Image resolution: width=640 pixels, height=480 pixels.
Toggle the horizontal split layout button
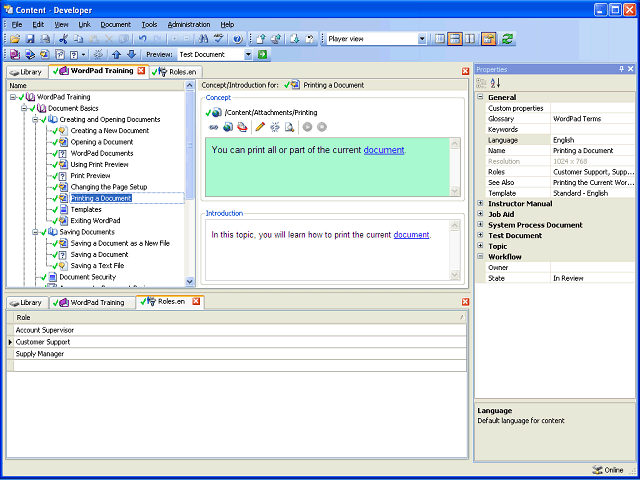(x=455, y=39)
